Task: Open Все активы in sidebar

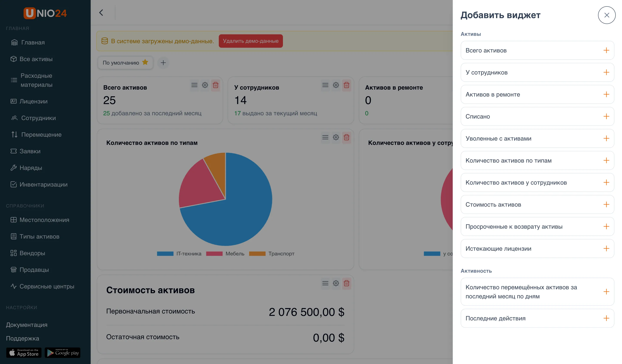Action: click(31, 59)
